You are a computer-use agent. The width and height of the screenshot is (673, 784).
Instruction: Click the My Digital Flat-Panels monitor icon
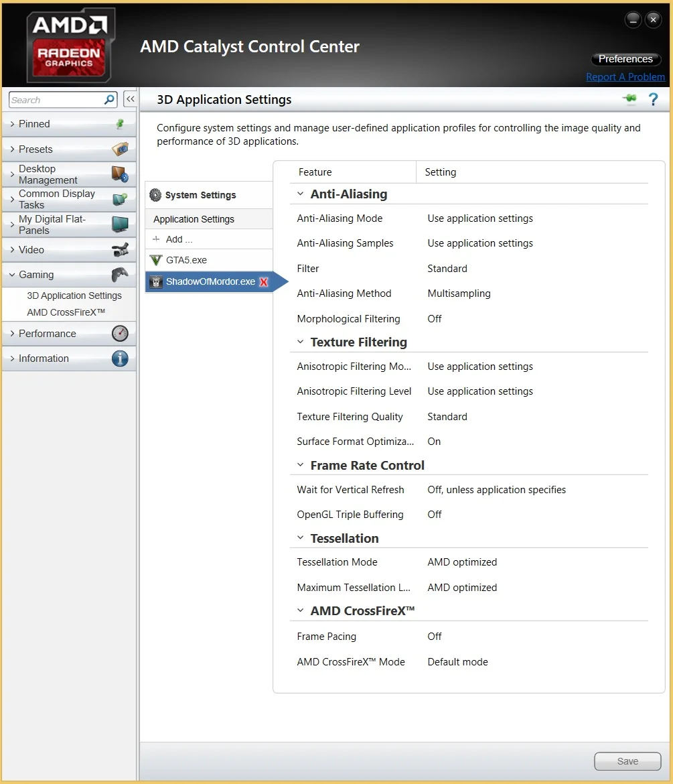(x=120, y=224)
